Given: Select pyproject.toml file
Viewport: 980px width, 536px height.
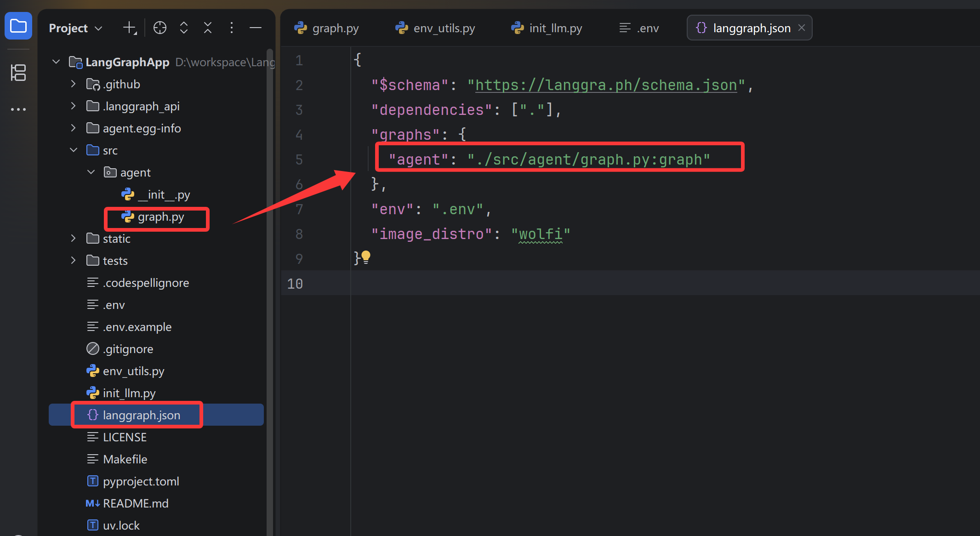Looking at the screenshot, I should tap(156, 481).
